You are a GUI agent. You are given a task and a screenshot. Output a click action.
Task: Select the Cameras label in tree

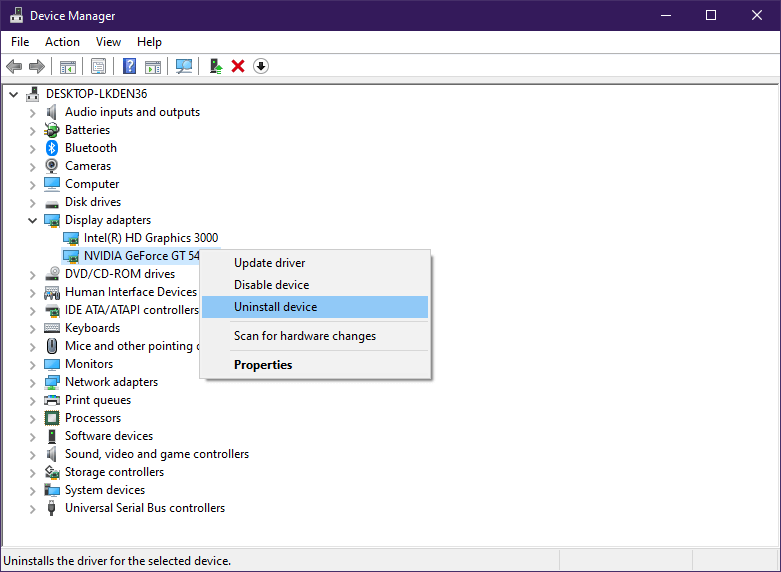coord(88,166)
